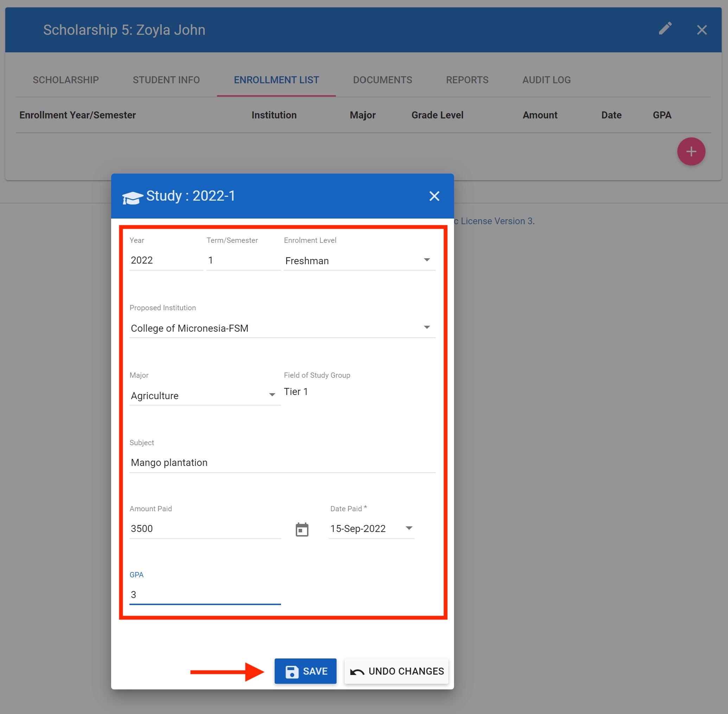Viewport: 728px width, 714px height.
Task: Click the graduation cap icon in Study header
Action: [132, 197]
